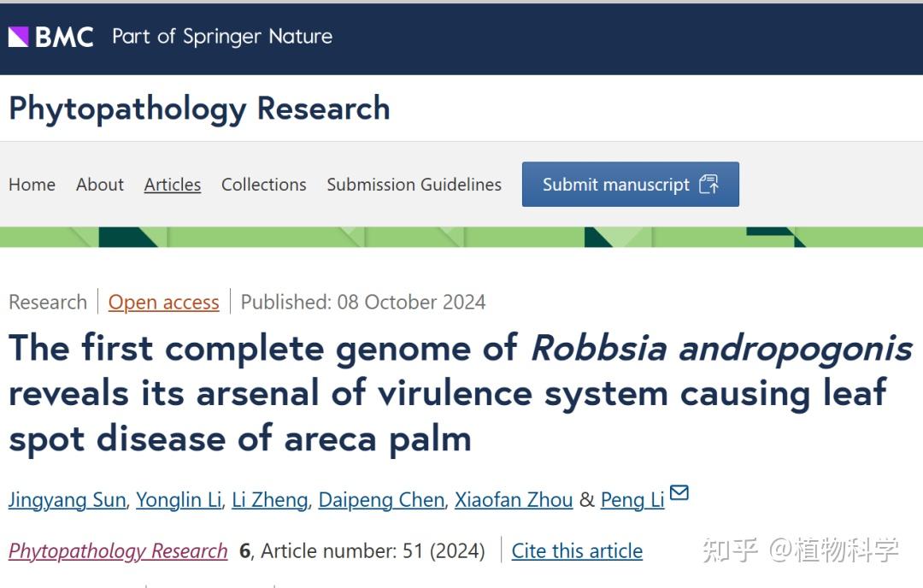923x588 pixels.
Task: Click the Phytopathology Research page heading
Action: [x=198, y=109]
